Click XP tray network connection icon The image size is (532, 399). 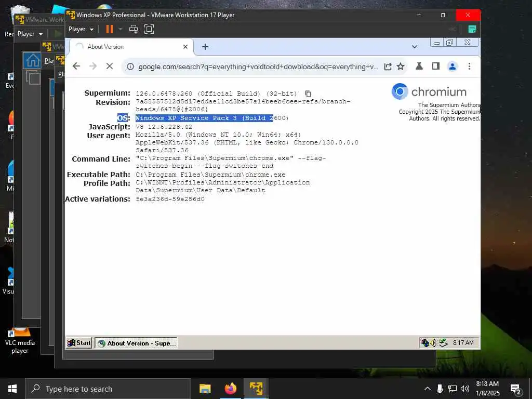pos(425,343)
